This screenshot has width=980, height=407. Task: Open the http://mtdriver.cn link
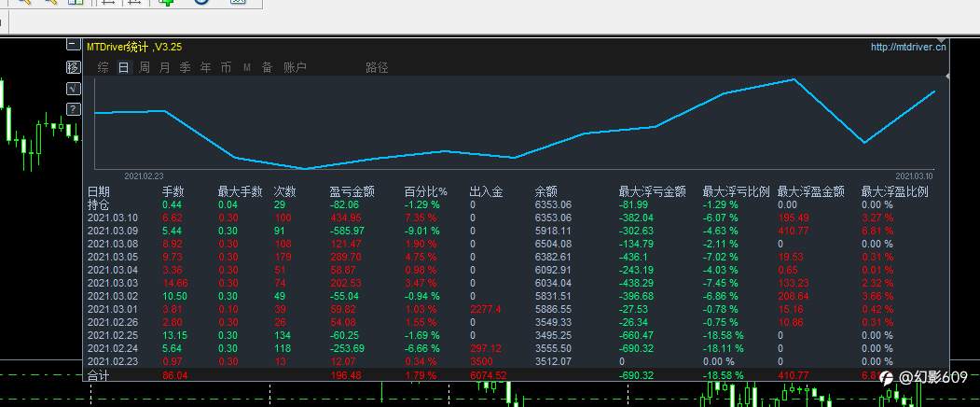(x=908, y=47)
